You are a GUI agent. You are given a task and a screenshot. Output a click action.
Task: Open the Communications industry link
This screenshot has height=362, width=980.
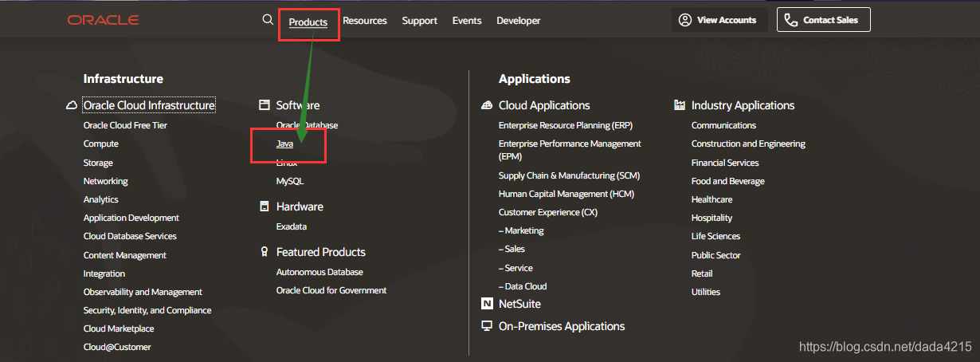coord(723,125)
